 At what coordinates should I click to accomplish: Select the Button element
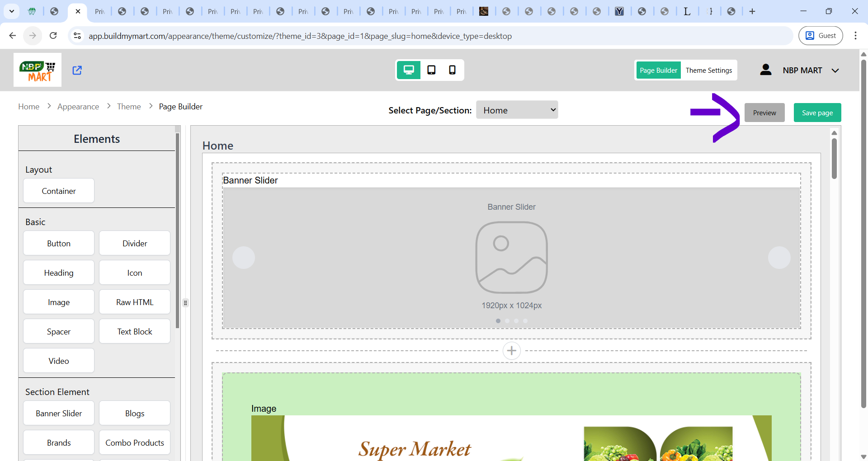[x=59, y=243]
